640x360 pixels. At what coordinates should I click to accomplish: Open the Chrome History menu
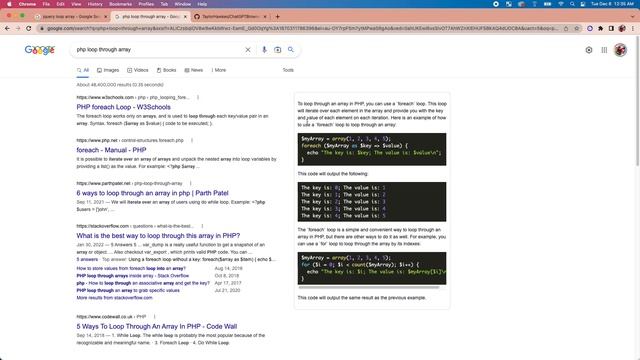pyautogui.click(x=95, y=4)
